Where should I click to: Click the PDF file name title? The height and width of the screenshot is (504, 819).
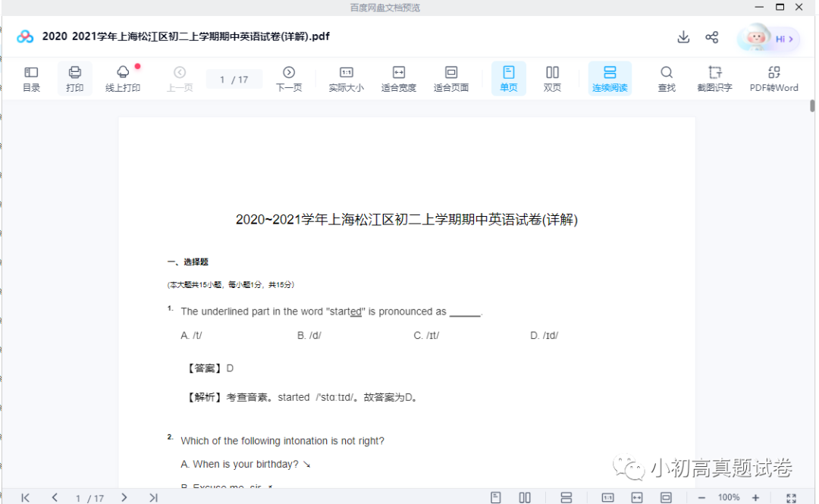pyautogui.click(x=186, y=36)
